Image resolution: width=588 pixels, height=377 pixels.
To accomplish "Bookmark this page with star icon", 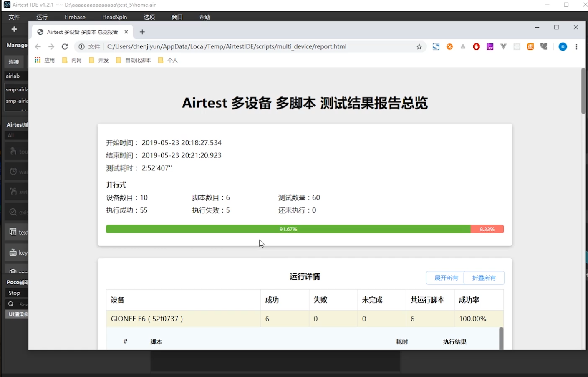I will pos(419,46).
